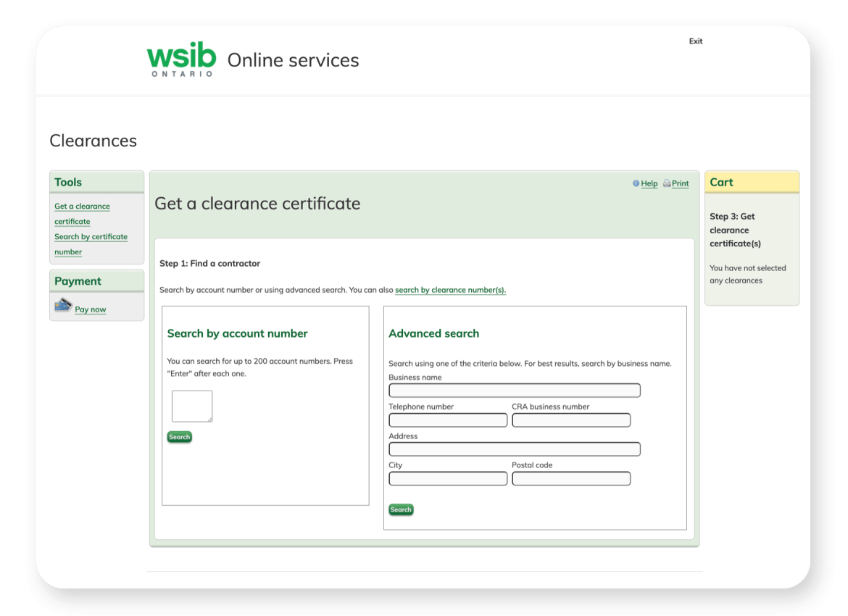
Task: Click the City input box
Action: (448, 478)
